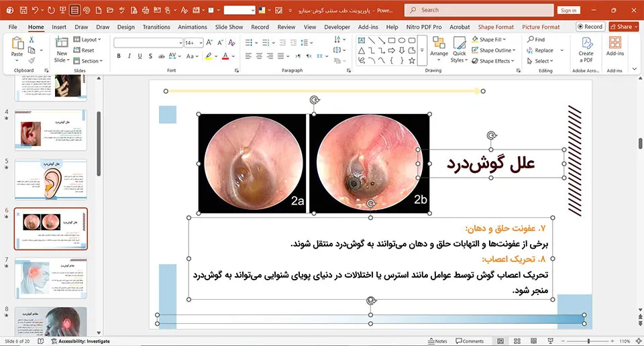
Task: Click the yellow text highlight color swatch
Action: coord(209,56)
